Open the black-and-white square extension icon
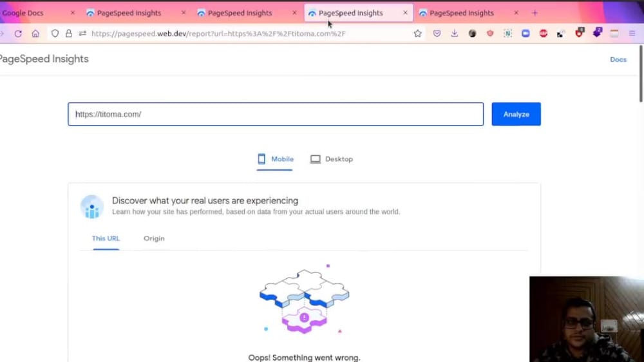 [x=561, y=34]
